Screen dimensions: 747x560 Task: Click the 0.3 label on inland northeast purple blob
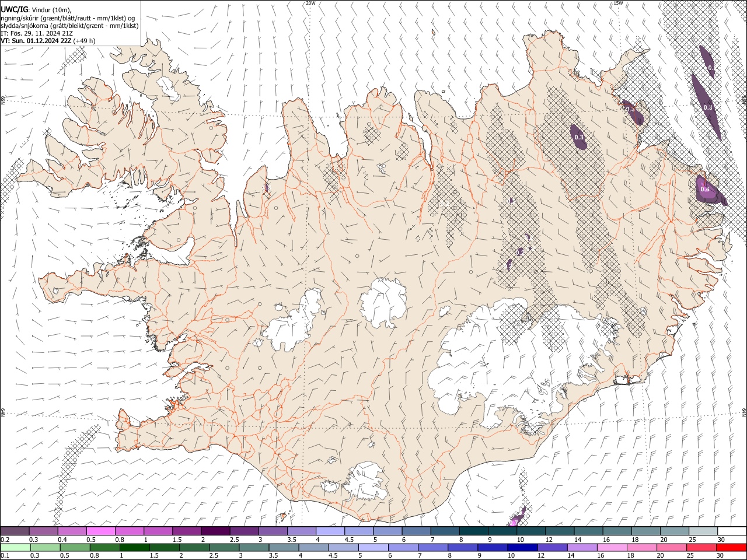579,137
